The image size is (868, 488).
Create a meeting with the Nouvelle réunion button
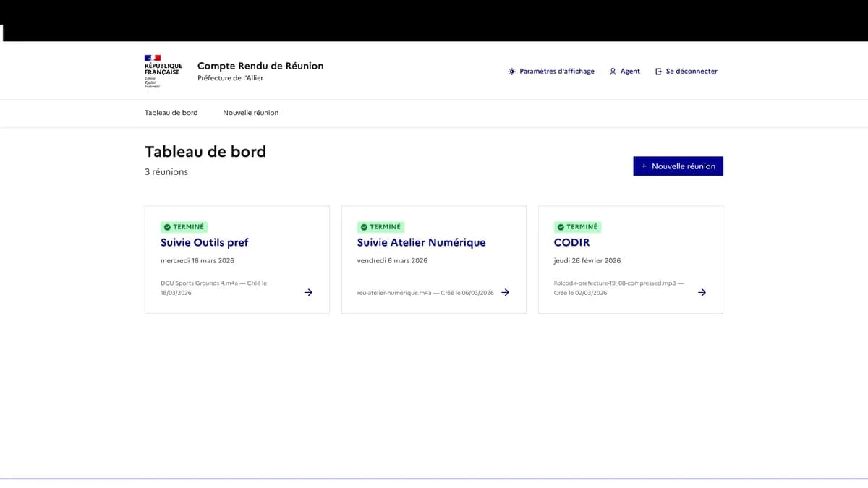click(x=678, y=166)
